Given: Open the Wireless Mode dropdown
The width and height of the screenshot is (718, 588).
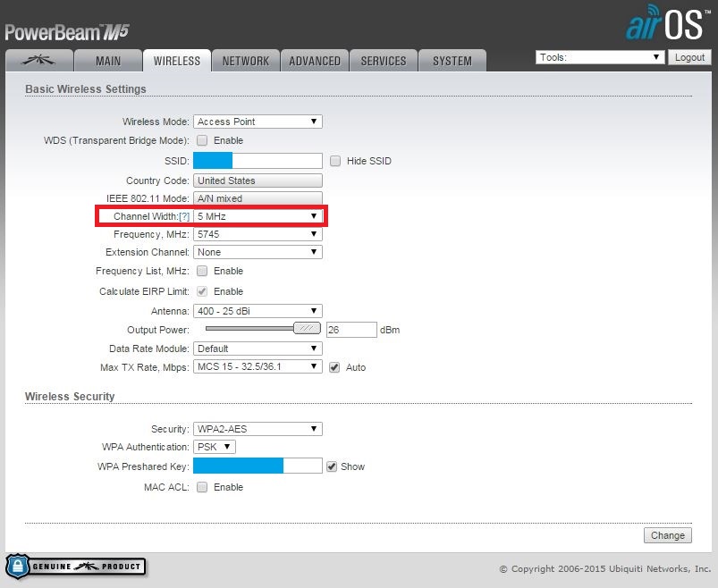Looking at the screenshot, I should coord(258,122).
